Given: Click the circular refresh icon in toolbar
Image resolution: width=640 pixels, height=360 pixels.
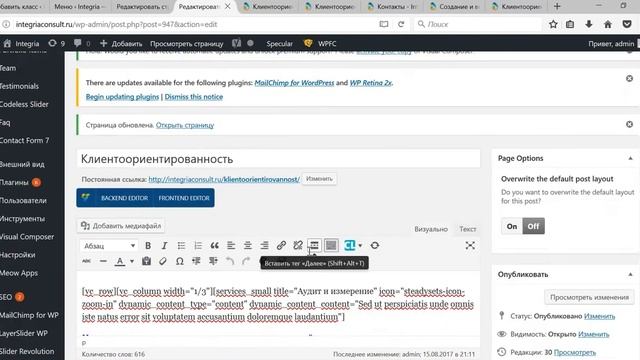Looking at the screenshot, I should 375,245.
